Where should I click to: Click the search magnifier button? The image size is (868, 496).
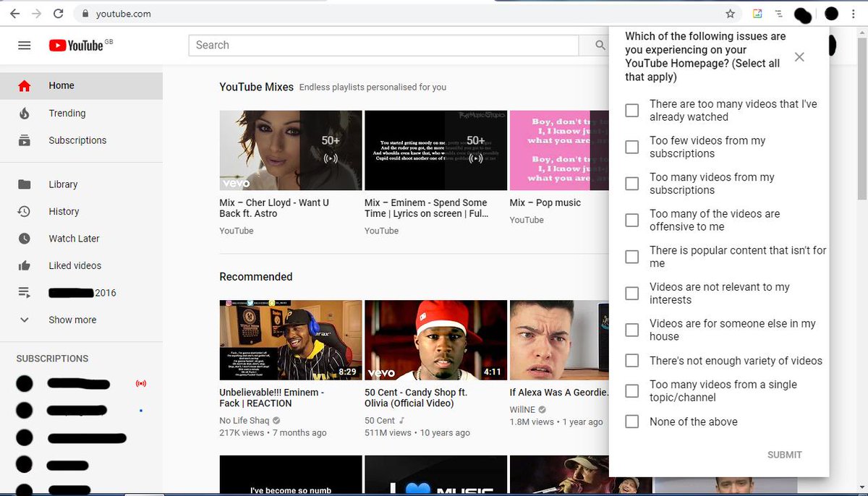[600, 45]
